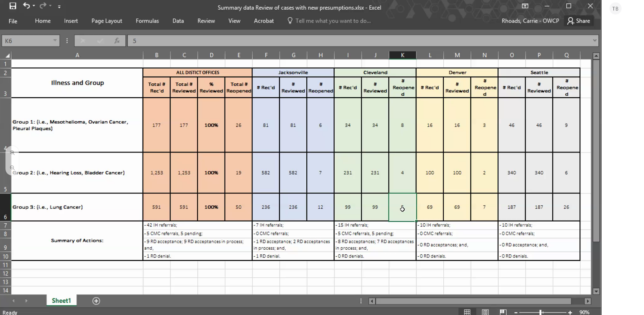Click the cell showing 1,253 under Total # Rec'd
Screen dimensions: 644x315
pos(157,173)
